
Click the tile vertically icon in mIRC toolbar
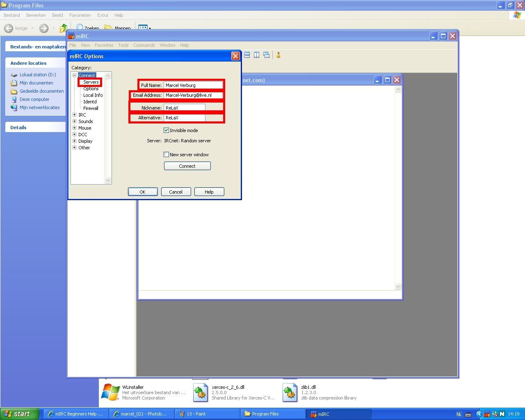click(256, 55)
